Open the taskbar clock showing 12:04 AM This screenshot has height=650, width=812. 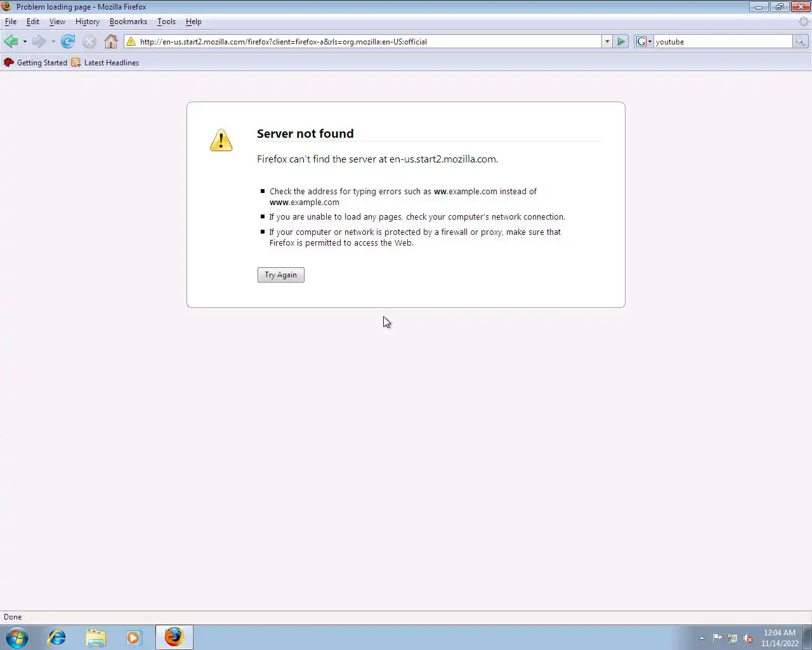pyautogui.click(x=780, y=638)
